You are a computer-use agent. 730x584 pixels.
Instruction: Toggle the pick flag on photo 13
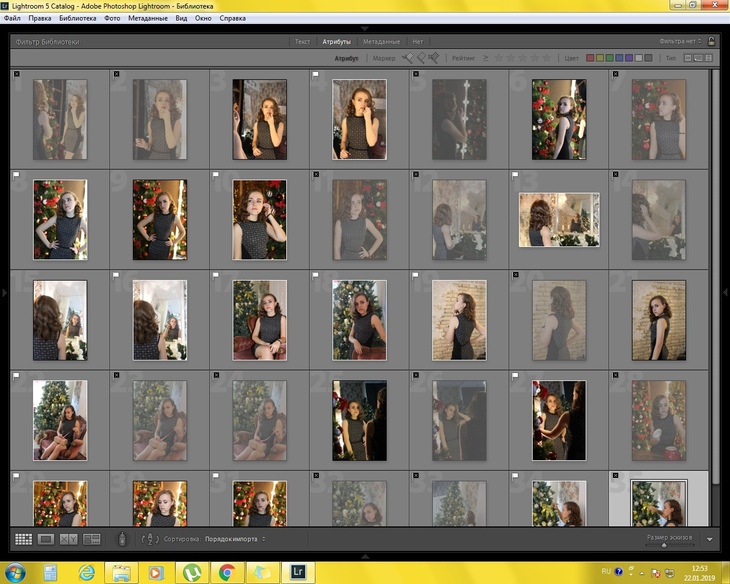coord(515,175)
